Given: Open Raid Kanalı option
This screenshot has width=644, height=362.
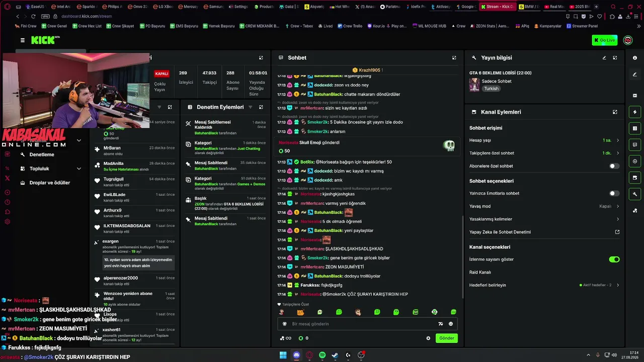Looking at the screenshot, I should [480, 273].
